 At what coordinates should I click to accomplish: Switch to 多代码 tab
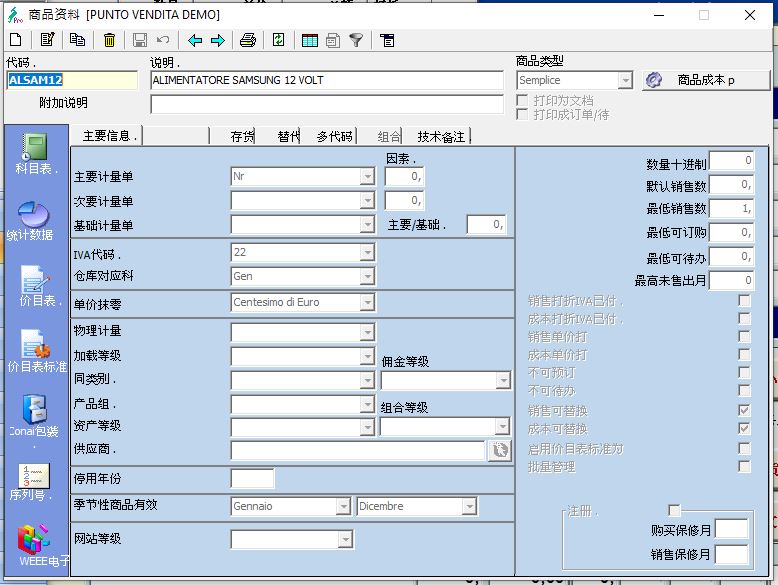coord(335,136)
